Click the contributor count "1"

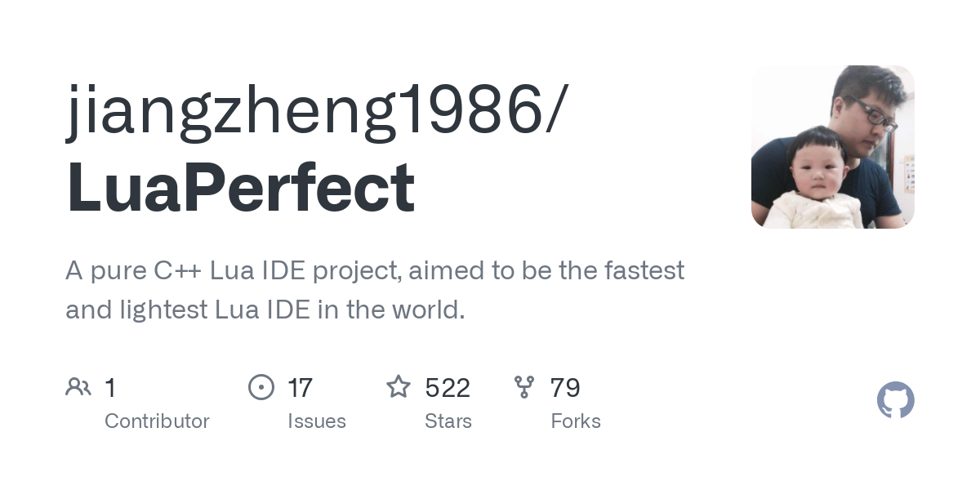(110, 388)
